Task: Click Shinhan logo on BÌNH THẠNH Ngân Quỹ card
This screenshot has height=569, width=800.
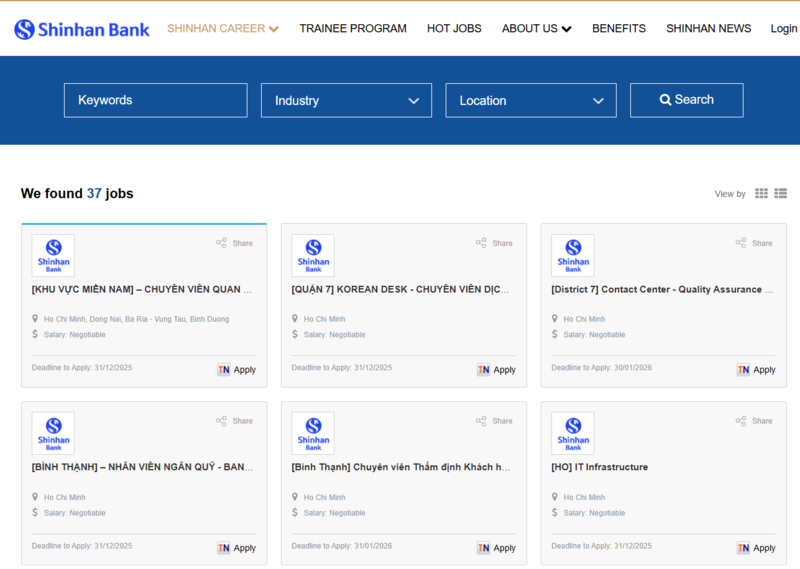Action: tap(53, 433)
